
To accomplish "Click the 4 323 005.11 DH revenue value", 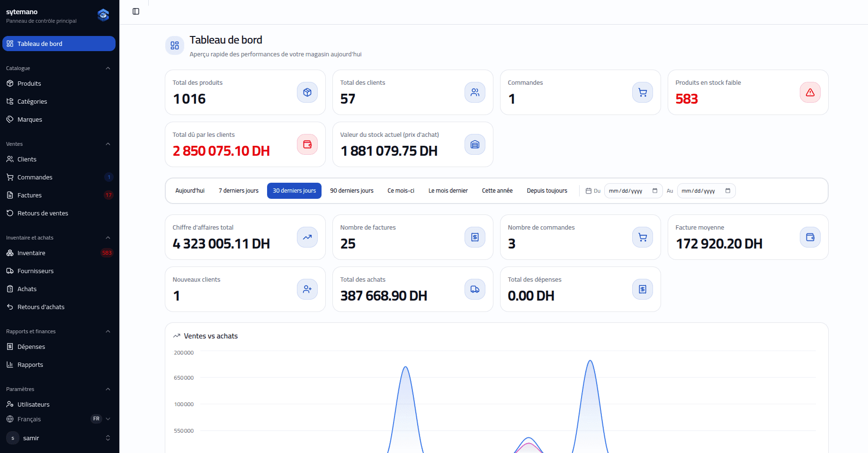I will point(221,244).
